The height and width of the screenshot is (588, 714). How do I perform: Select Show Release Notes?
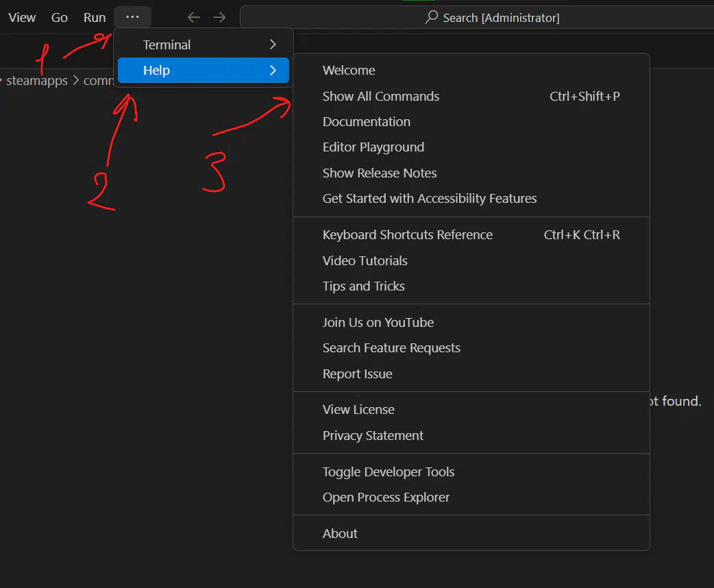tap(380, 173)
